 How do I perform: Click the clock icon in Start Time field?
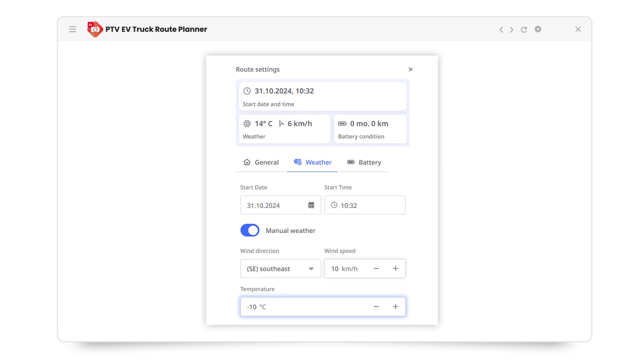click(x=334, y=205)
